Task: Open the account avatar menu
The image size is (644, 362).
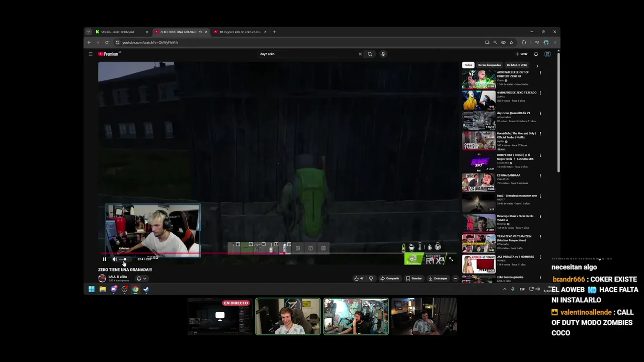Action: pos(547,54)
